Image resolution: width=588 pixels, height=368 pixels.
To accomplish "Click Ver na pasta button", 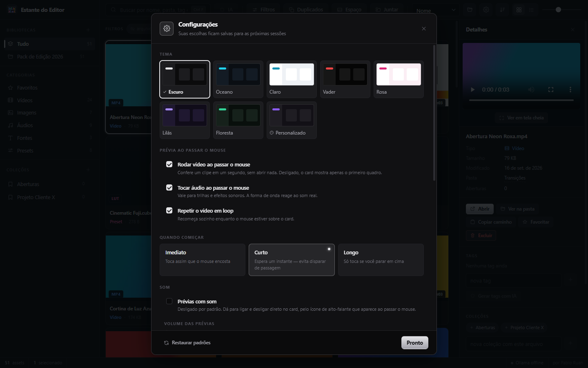I will pyautogui.click(x=517, y=209).
